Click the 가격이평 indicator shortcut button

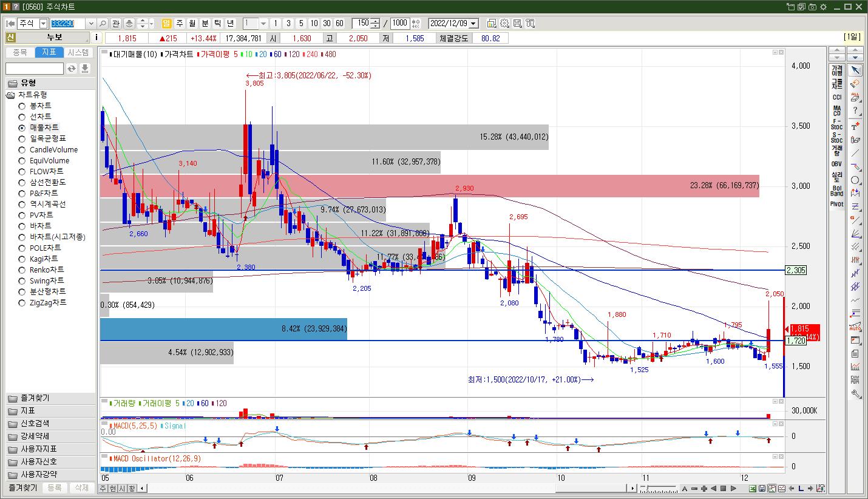tap(837, 70)
